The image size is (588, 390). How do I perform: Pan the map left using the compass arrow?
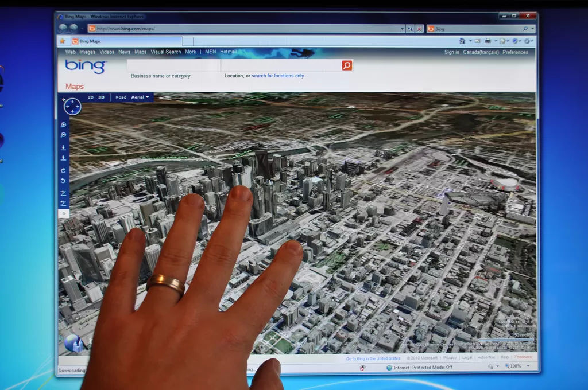[x=67, y=107]
